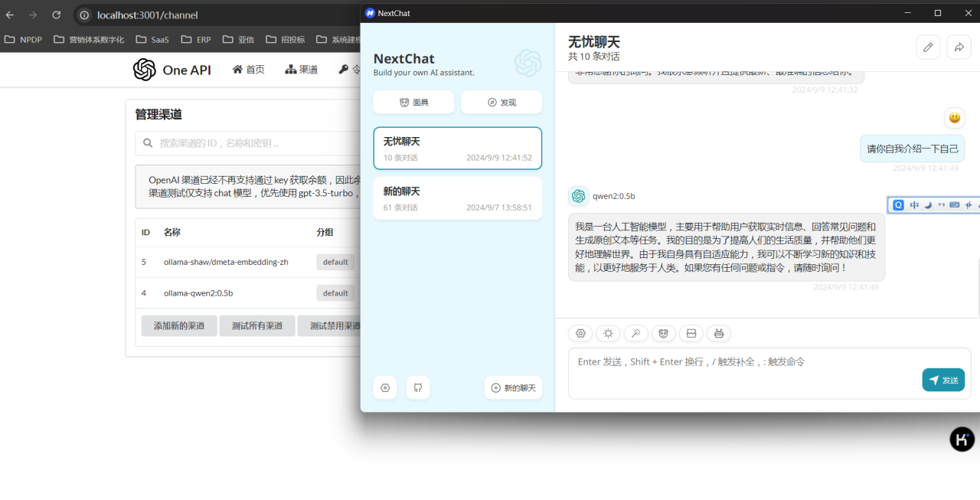
Task: Click the NextChat title bar app icon
Action: 370,13
